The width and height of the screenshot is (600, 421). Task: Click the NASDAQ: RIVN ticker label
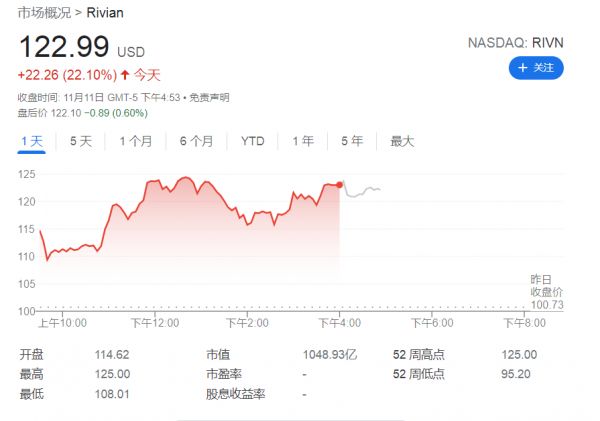click(x=516, y=44)
